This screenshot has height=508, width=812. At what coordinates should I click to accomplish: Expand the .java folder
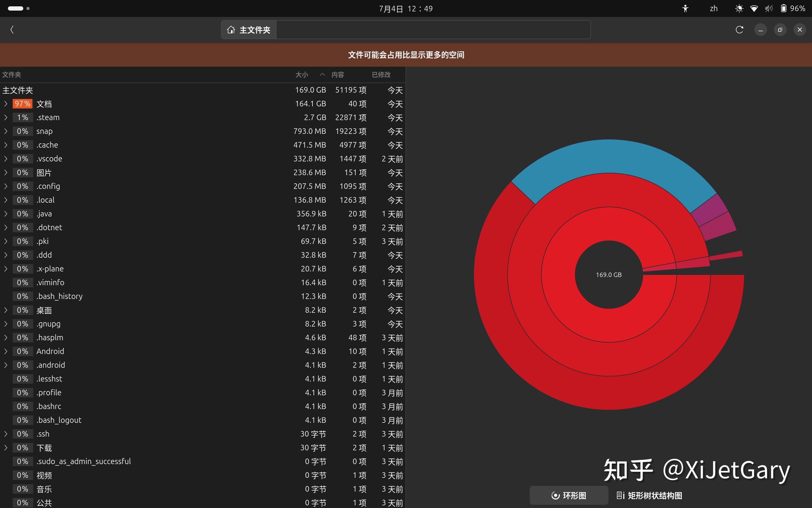[x=6, y=214]
